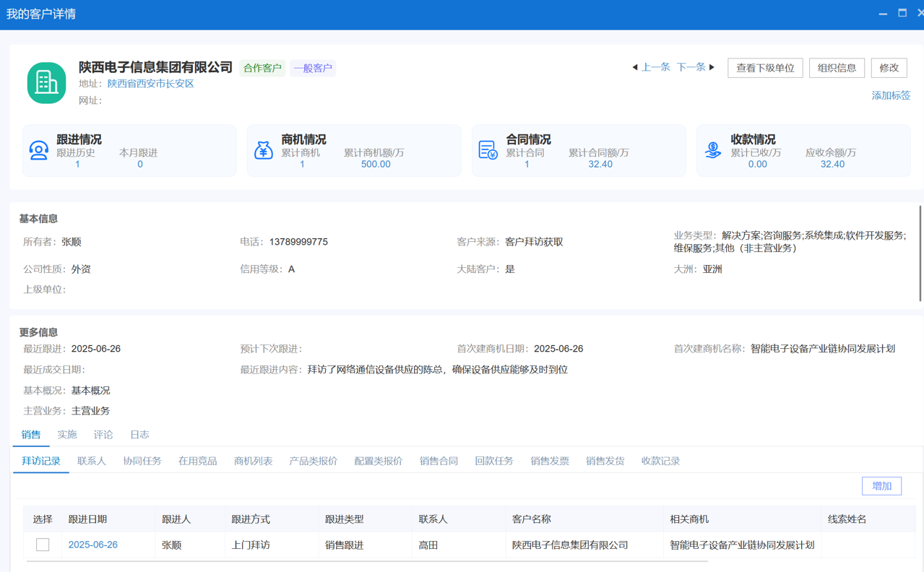924x572 pixels.
Task: Click the 商机情况 money icon
Action: (x=264, y=150)
